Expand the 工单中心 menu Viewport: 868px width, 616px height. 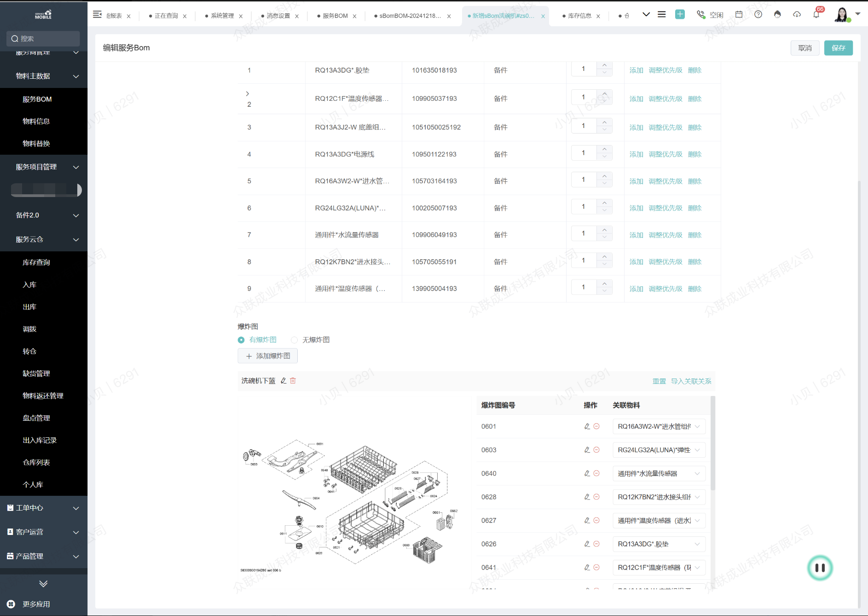pos(44,508)
